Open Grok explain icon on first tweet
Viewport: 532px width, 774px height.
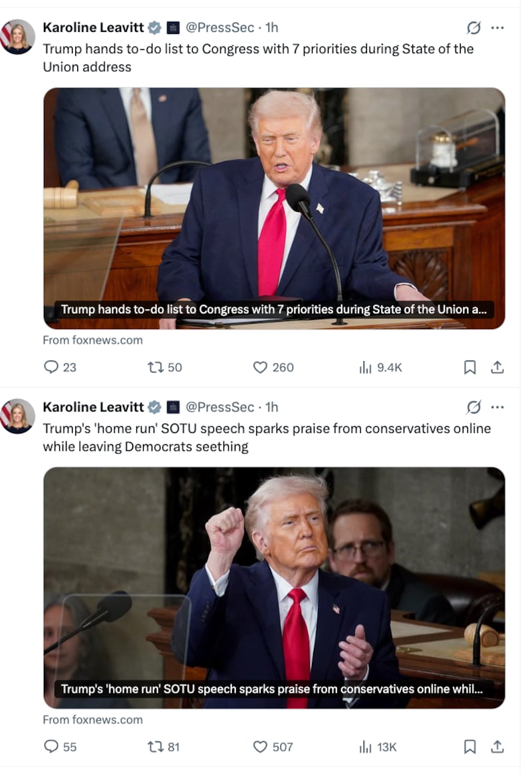473,28
